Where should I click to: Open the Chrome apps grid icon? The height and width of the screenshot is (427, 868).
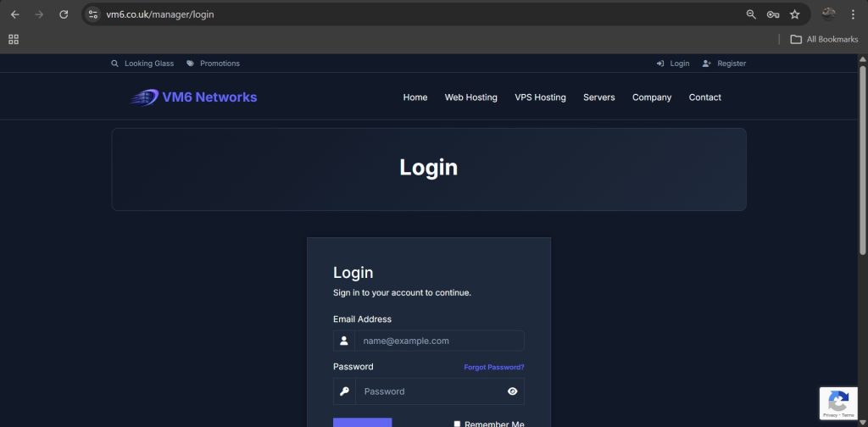[14, 39]
